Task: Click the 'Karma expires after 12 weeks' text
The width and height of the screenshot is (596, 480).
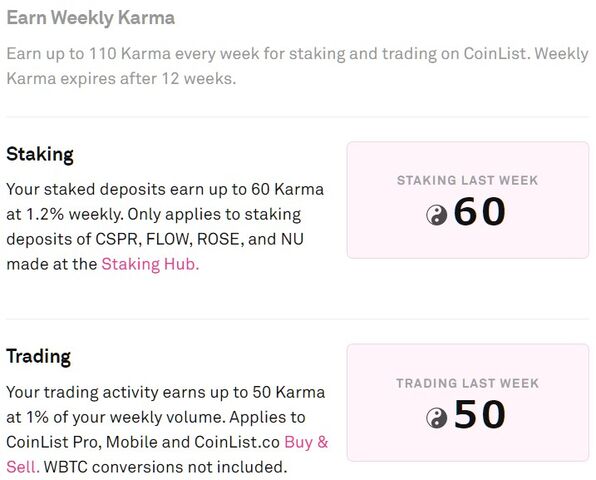Action: click(x=121, y=79)
